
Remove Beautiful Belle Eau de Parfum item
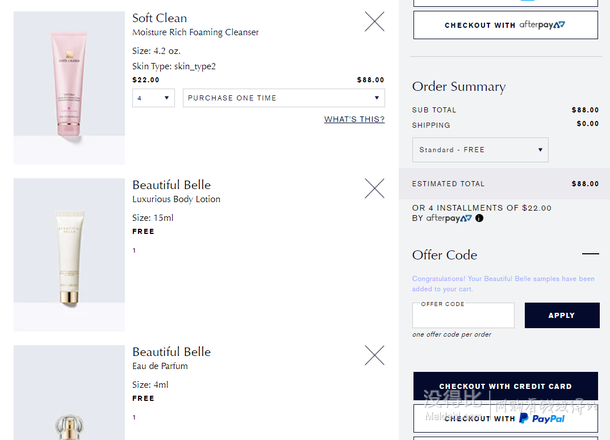tap(374, 355)
